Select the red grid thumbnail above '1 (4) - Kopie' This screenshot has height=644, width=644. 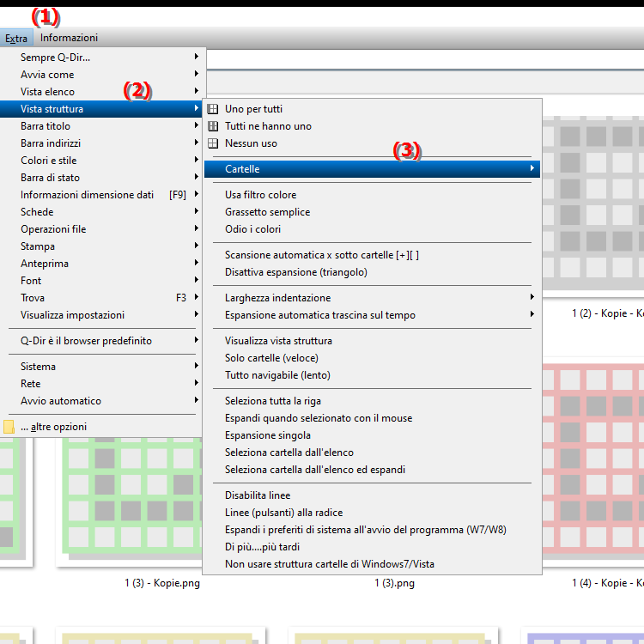[x=593, y=460]
